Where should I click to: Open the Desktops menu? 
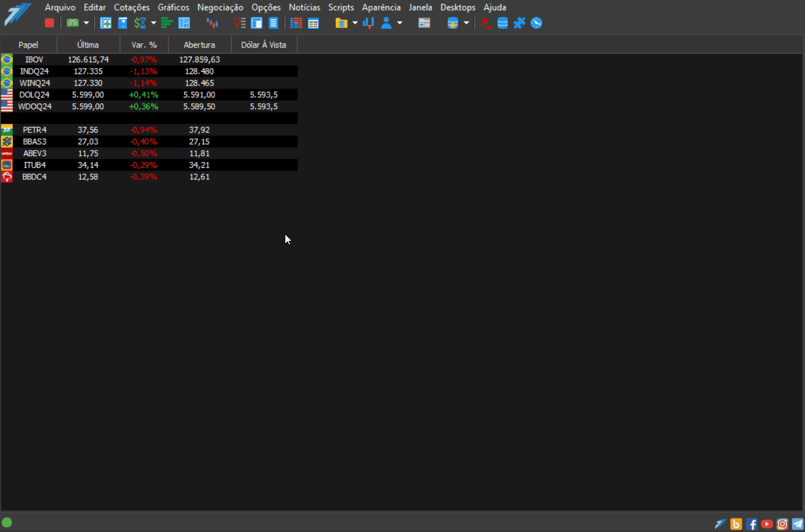(458, 7)
